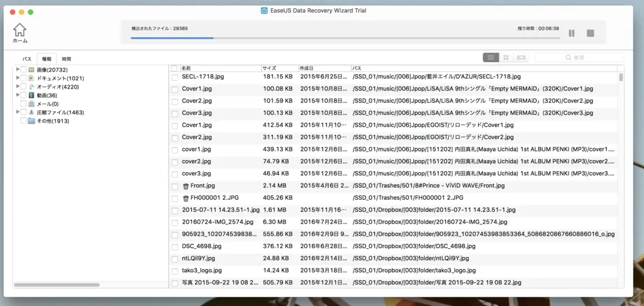Switch to list view mode

[491, 58]
